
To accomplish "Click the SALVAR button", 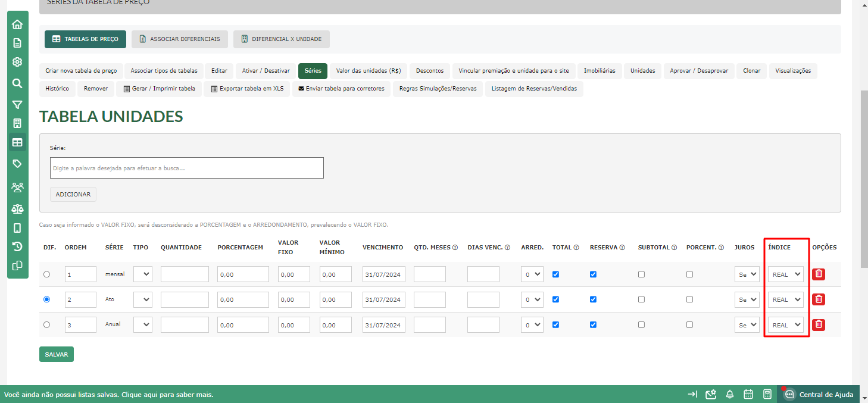I will coord(57,354).
